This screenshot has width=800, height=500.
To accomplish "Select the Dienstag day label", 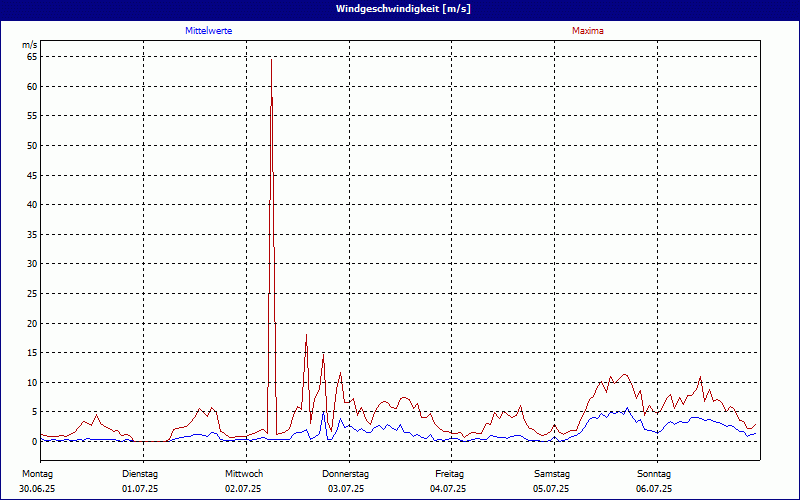I will 140,474.
